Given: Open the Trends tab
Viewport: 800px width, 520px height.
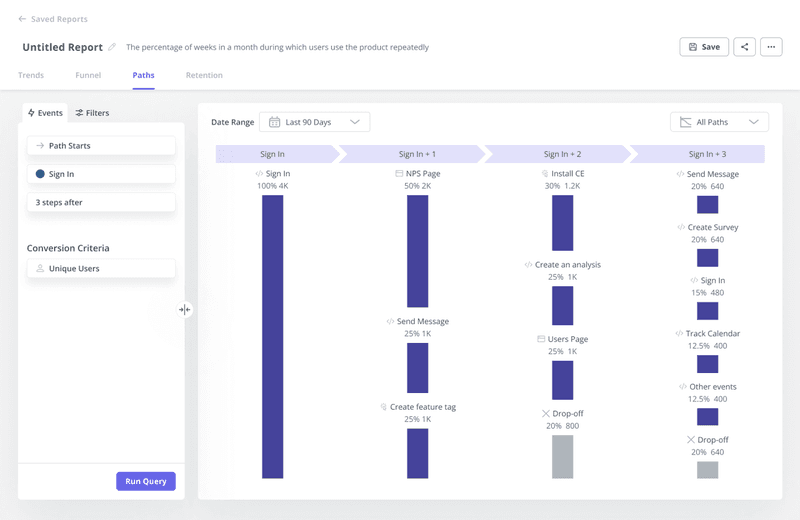Looking at the screenshot, I should (x=31, y=75).
